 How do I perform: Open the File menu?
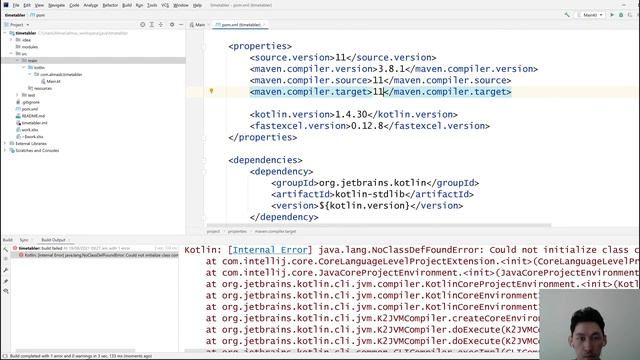click(x=16, y=5)
